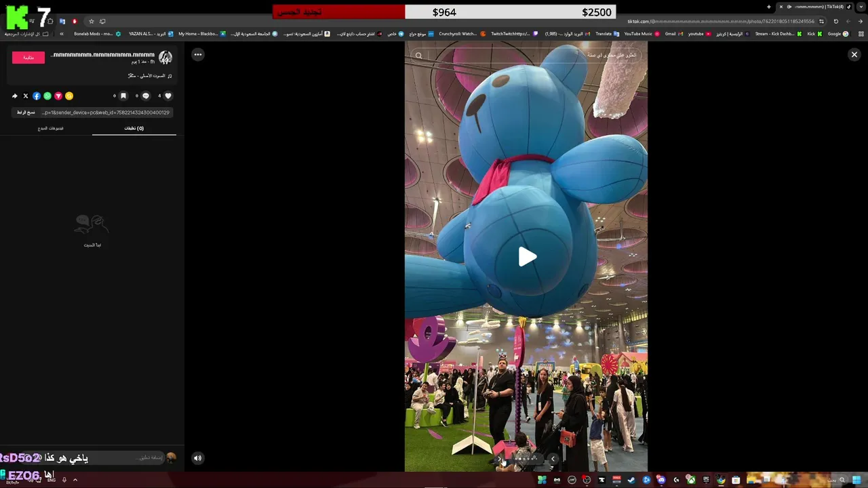Open the twitch bookmark
868x488 pixels.
[514, 33]
